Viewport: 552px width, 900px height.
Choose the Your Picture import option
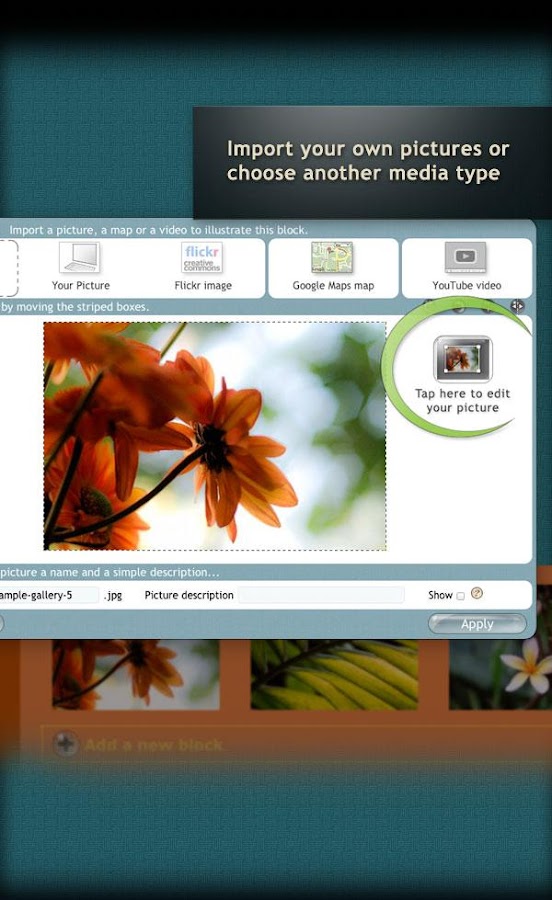80,267
